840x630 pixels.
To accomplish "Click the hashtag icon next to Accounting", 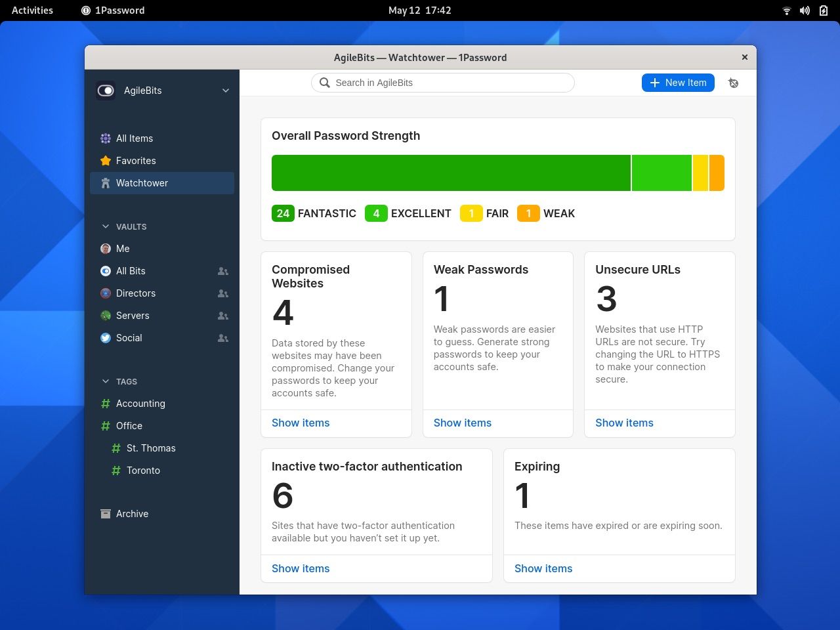I will [106, 404].
